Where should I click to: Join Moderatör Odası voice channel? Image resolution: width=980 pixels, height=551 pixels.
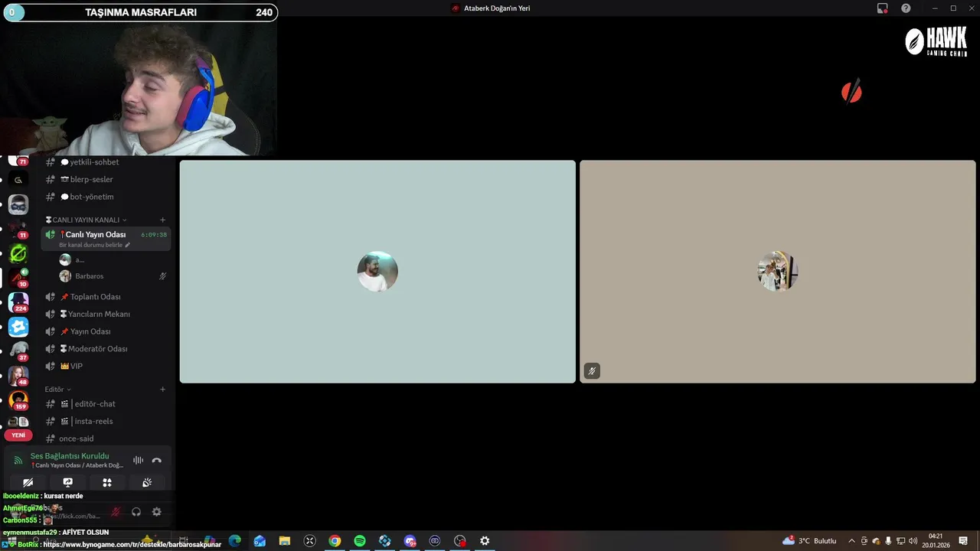106,349
